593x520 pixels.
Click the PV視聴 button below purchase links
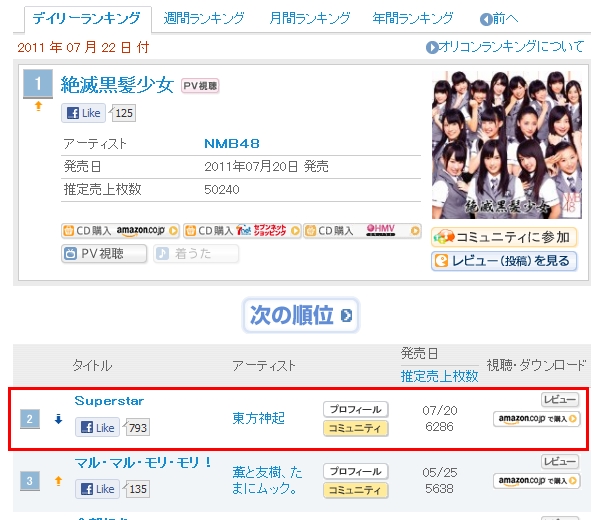(x=104, y=253)
